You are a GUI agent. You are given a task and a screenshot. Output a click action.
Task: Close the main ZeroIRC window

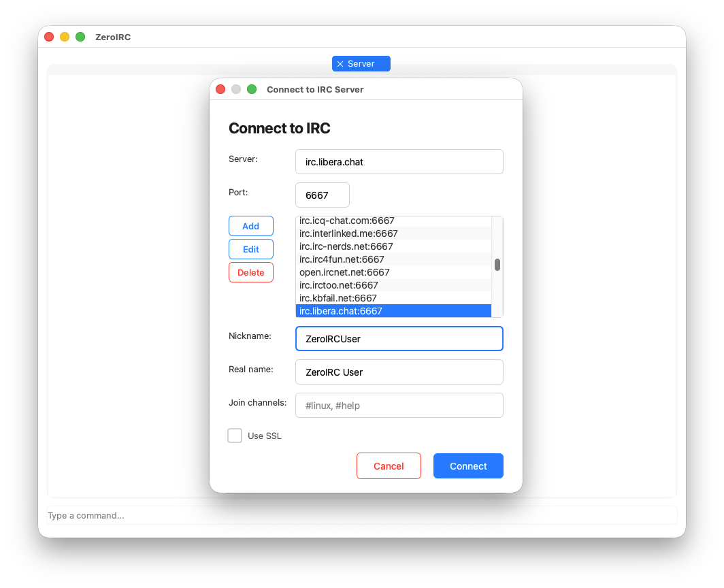coord(49,37)
